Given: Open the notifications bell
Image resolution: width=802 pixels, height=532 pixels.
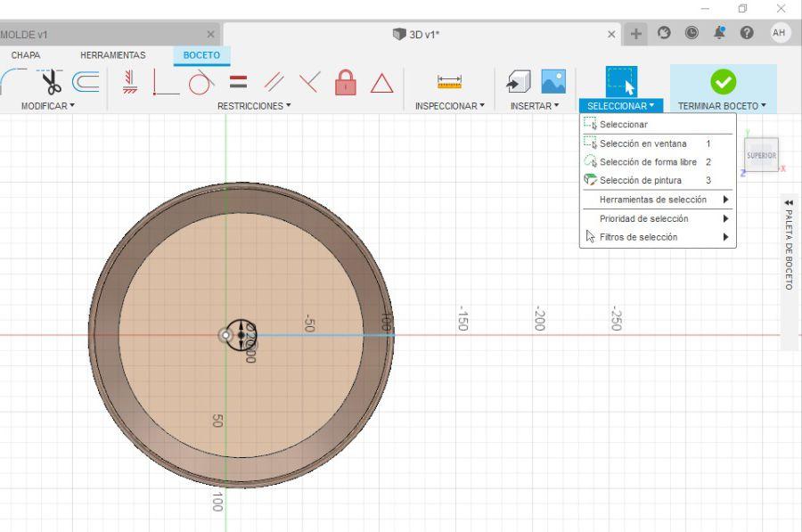Looking at the screenshot, I should click(x=719, y=33).
